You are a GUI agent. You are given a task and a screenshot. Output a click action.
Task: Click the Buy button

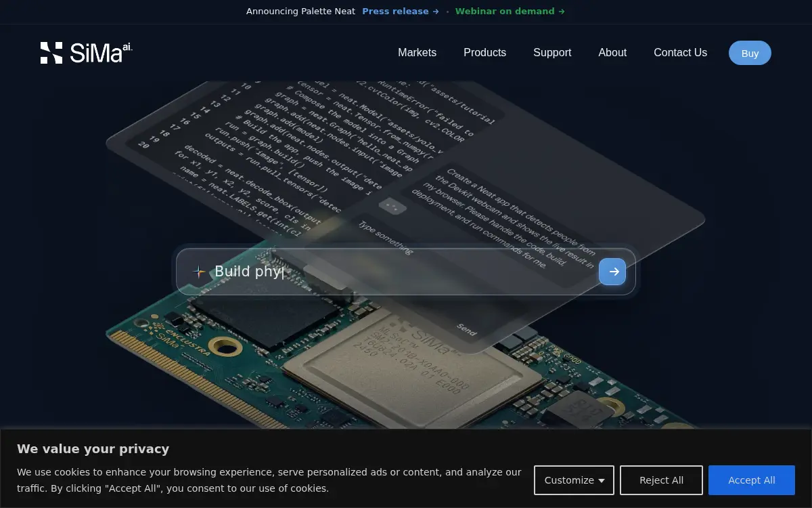click(x=750, y=53)
